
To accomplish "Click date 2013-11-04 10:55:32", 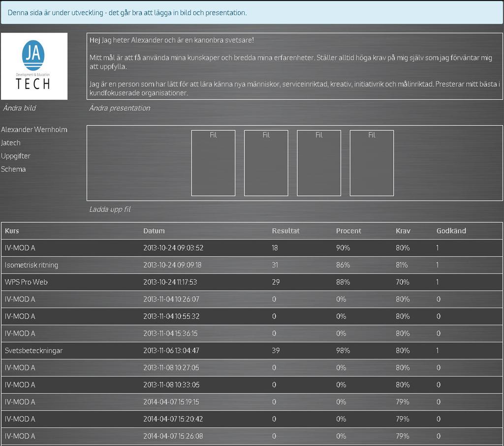I will 171,316.
